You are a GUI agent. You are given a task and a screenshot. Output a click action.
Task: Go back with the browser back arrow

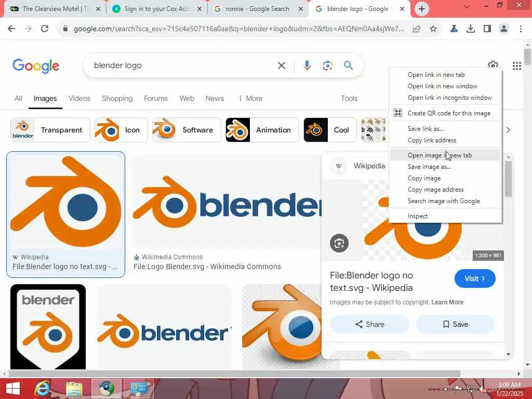(11, 29)
